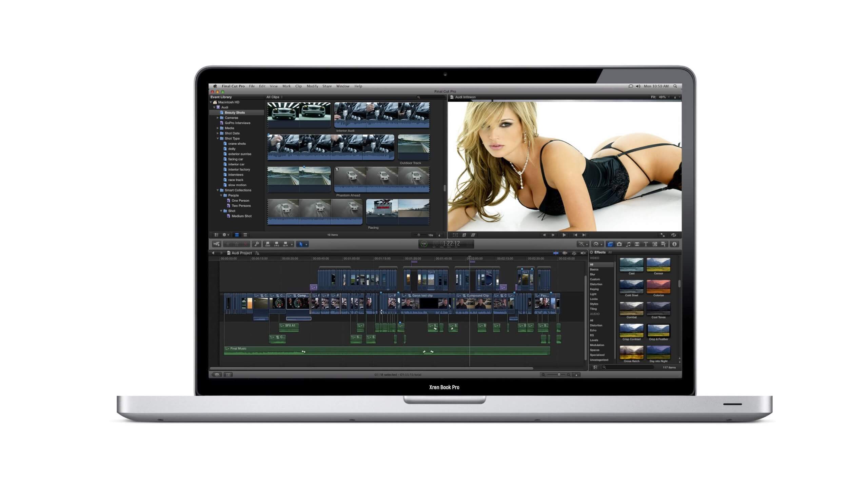This screenshot has width=868, height=488.
Task: Click the viewer Distort tool icon
Action: (x=473, y=235)
